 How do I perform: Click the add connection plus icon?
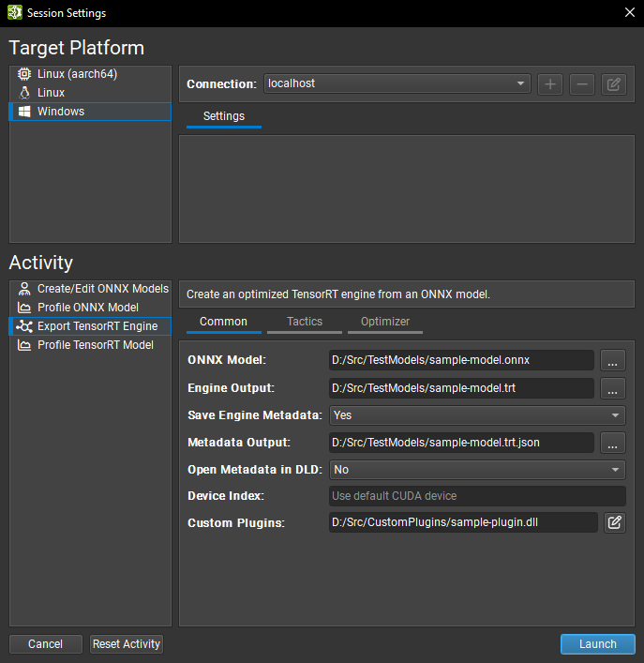550,83
